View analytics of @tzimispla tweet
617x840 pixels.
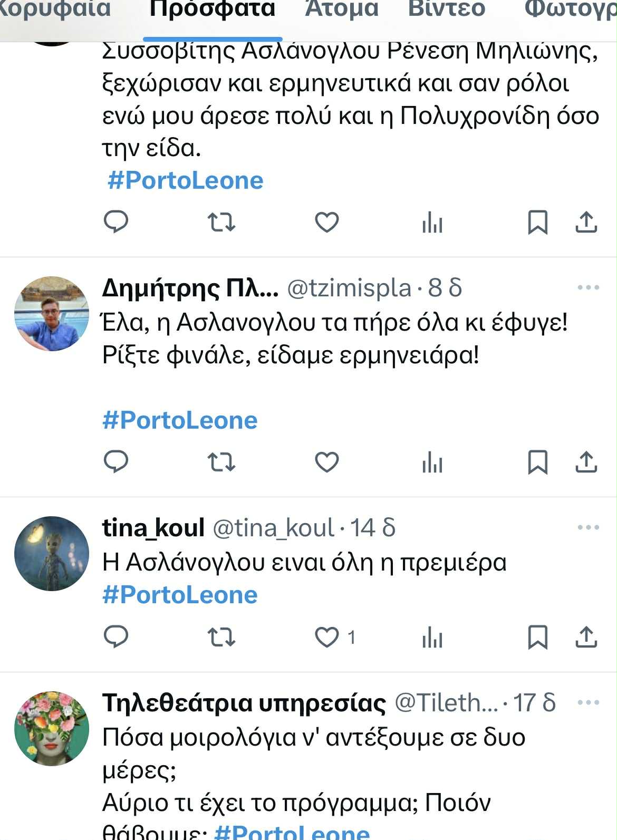click(x=432, y=463)
